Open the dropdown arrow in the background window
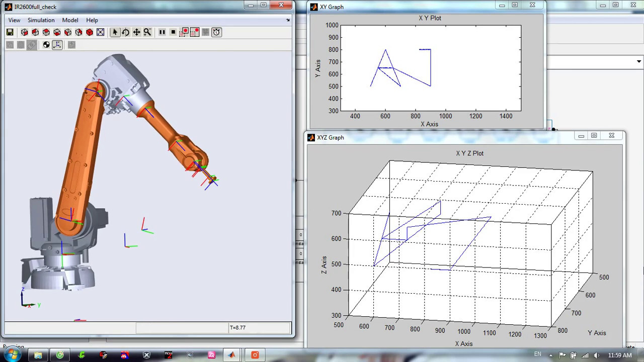Image resolution: width=644 pixels, height=362 pixels. pos(639,61)
